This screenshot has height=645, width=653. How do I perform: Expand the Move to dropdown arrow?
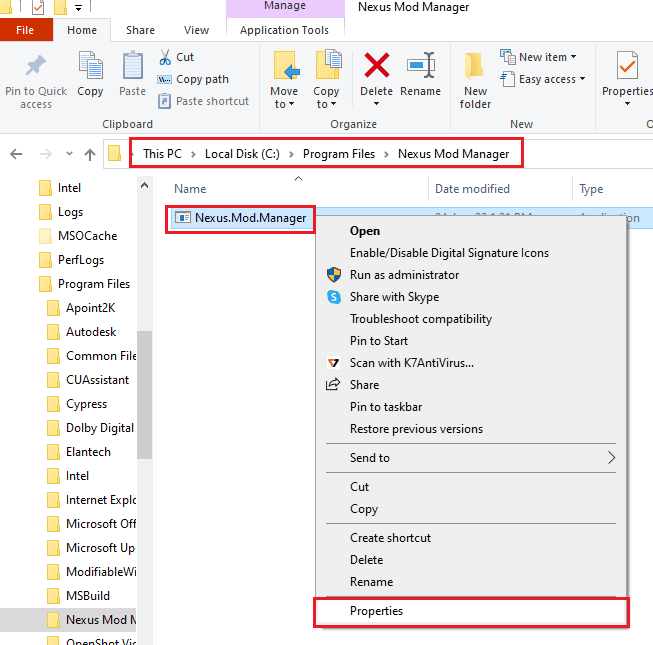(x=291, y=104)
